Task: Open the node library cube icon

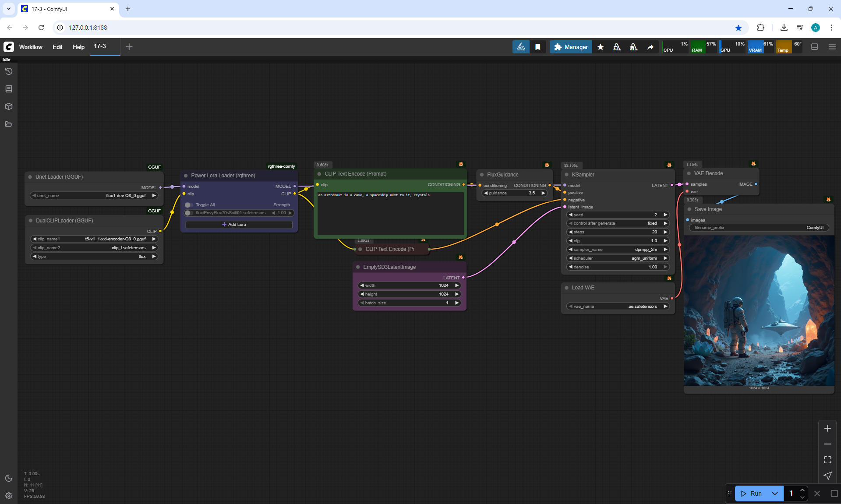Action: tap(9, 106)
